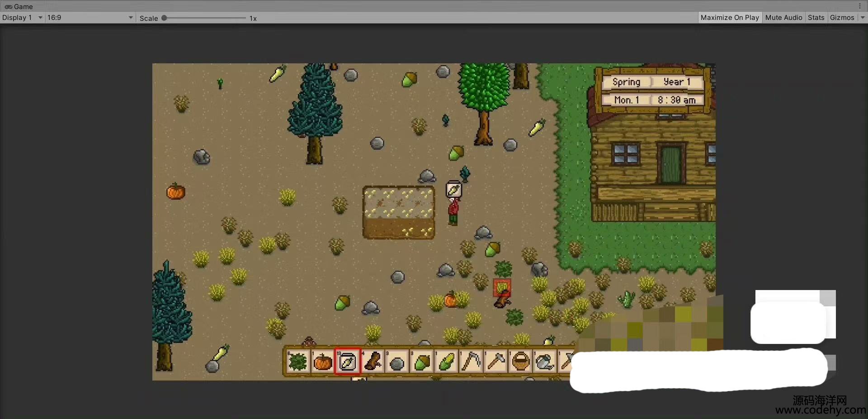The width and height of the screenshot is (868, 419).
Task: Click the Scale slider handle
Action: click(x=165, y=18)
